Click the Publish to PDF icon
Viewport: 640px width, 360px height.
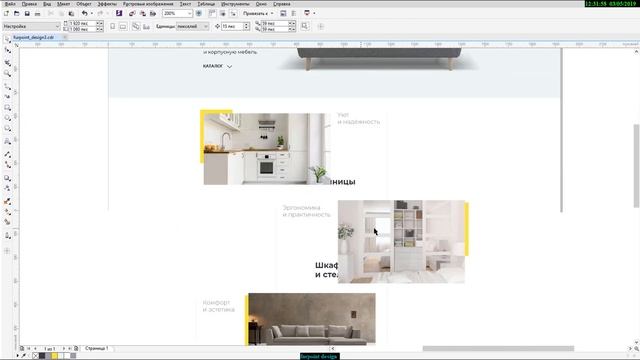(x=153, y=13)
